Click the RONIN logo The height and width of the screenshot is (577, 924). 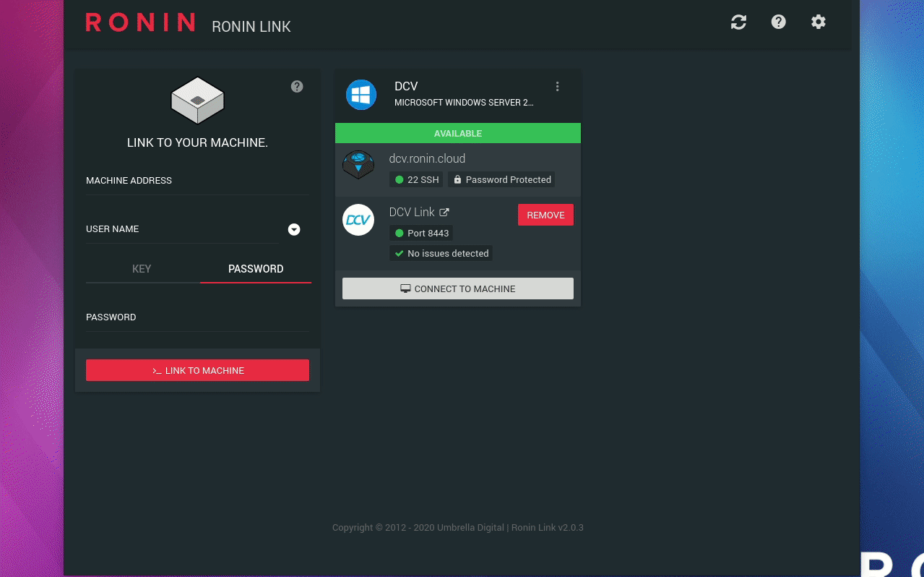coord(140,22)
